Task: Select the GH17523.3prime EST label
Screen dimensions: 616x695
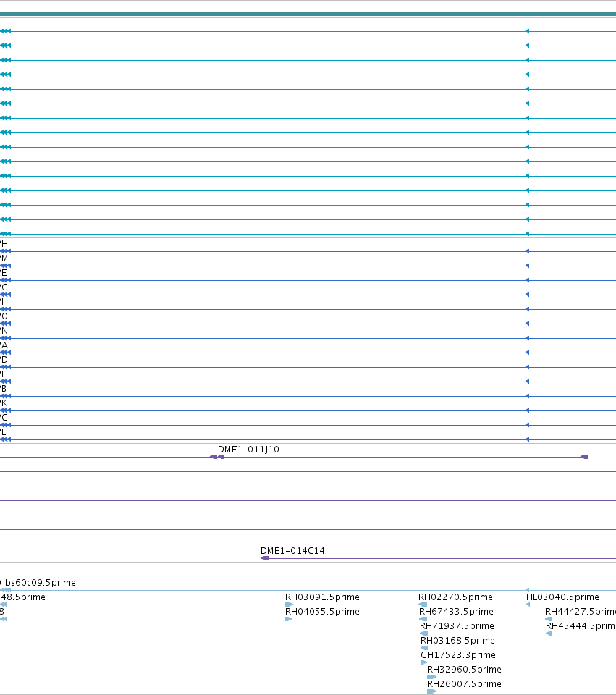Action: 458,655
